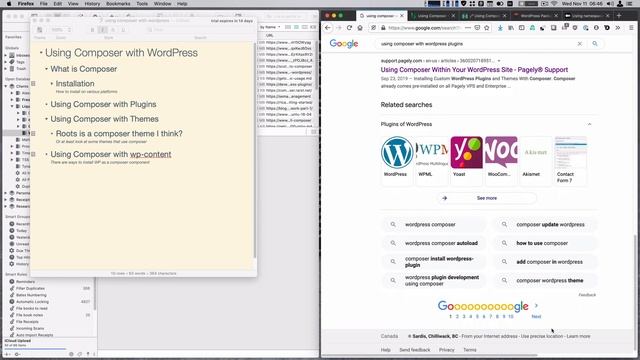Open the Firefox hamburger menu

point(631,28)
